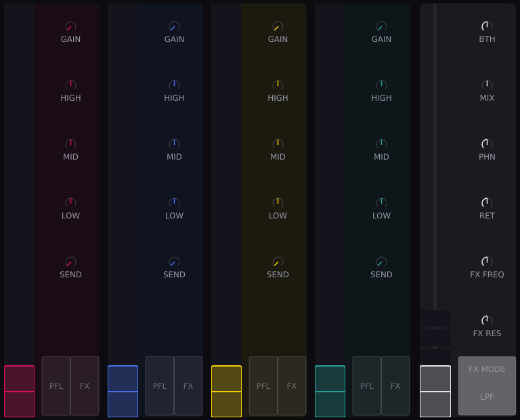This screenshot has height=420, width=520.
Task: Click the yellow channel LOW knob
Action: tap(278, 203)
